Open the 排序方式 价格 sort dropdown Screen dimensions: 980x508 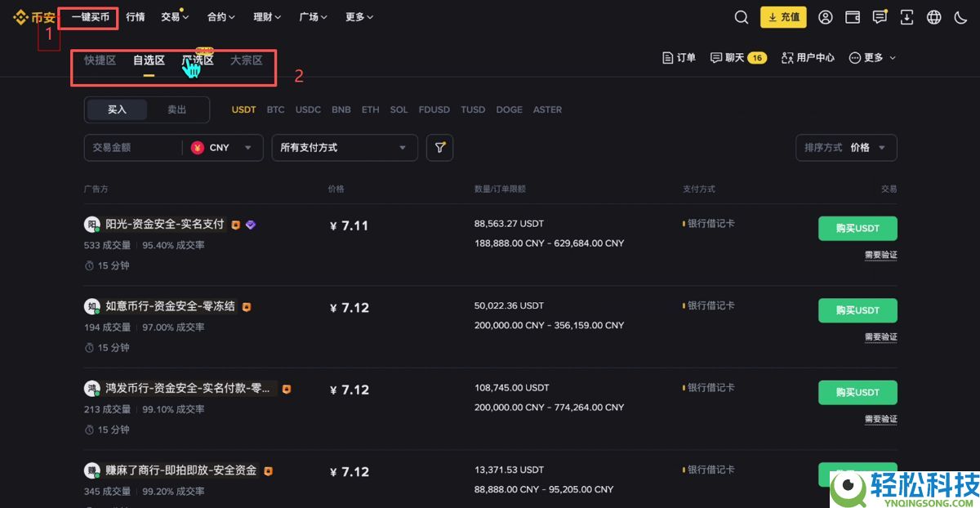[846, 148]
